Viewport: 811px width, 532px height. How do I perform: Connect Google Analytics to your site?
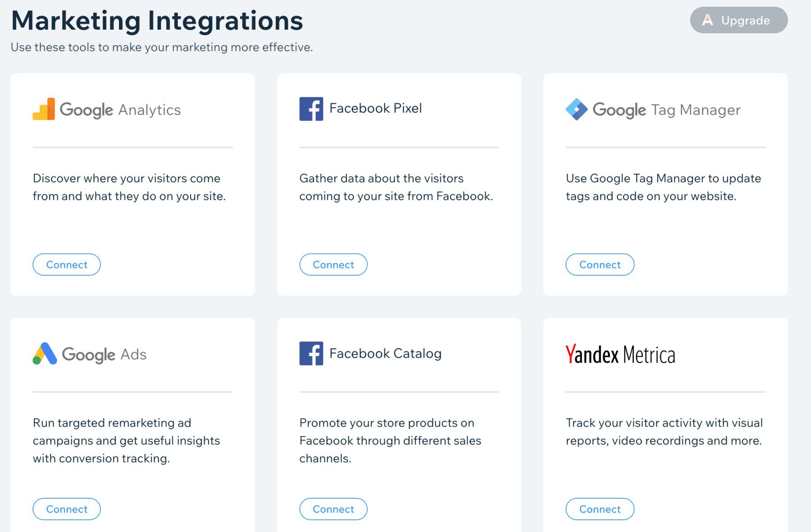click(x=66, y=264)
